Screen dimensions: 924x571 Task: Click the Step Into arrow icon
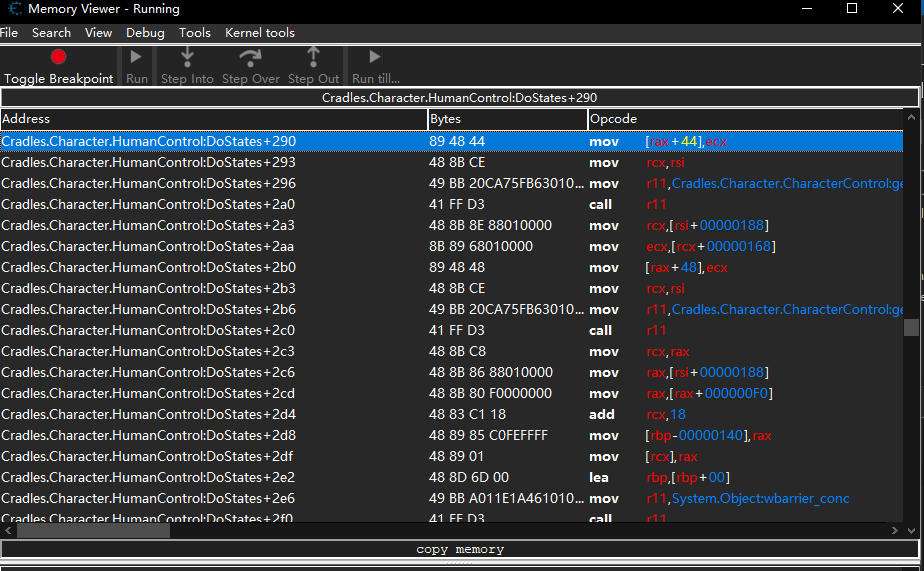(x=187, y=57)
